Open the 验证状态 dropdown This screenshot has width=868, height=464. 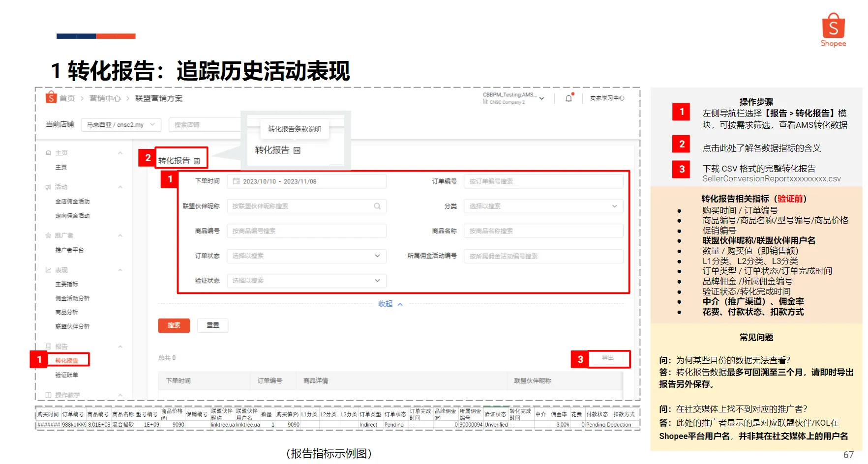tap(377, 281)
